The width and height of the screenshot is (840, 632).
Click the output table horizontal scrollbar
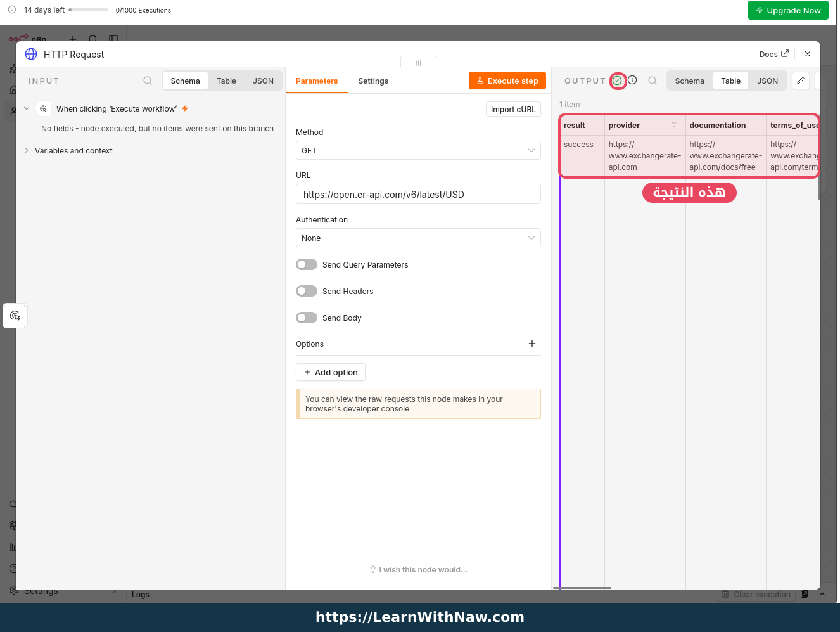582,588
